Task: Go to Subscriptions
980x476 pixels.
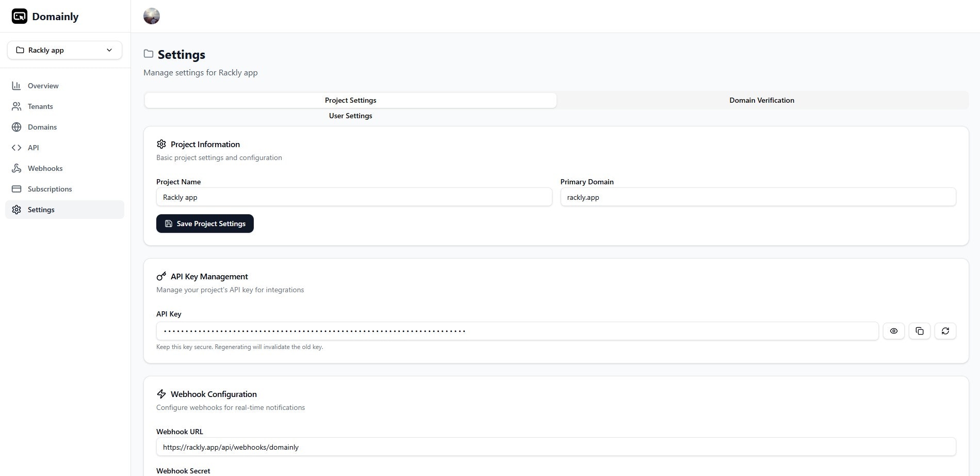Action: click(64, 189)
